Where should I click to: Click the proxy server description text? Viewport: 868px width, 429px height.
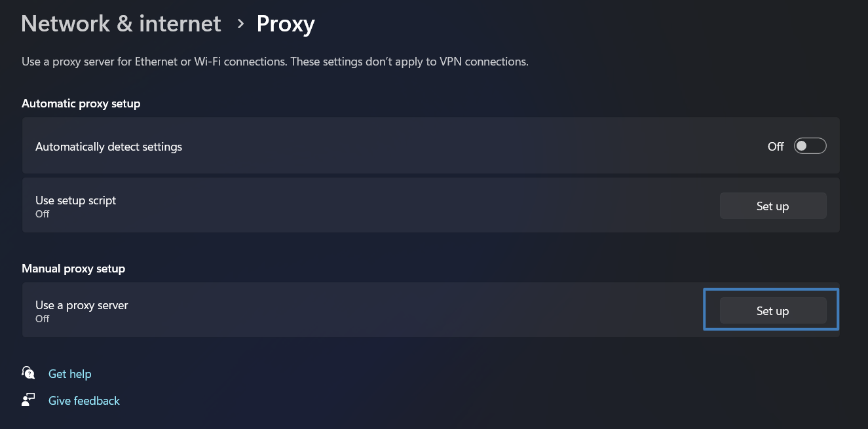[275, 62]
